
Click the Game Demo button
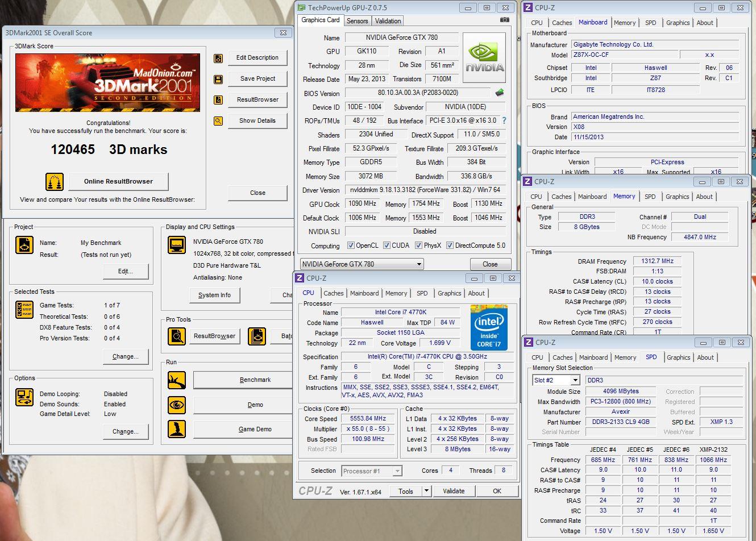pyautogui.click(x=243, y=430)
